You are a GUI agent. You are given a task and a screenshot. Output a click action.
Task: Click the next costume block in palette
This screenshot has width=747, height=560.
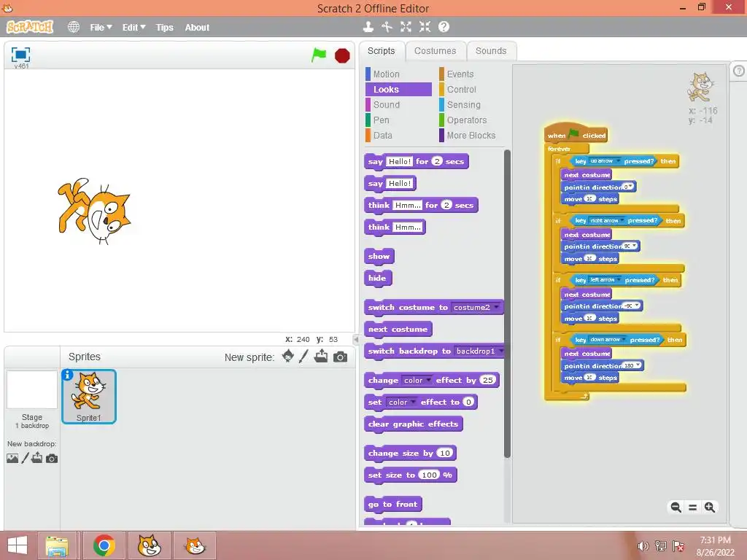point(398,329)
